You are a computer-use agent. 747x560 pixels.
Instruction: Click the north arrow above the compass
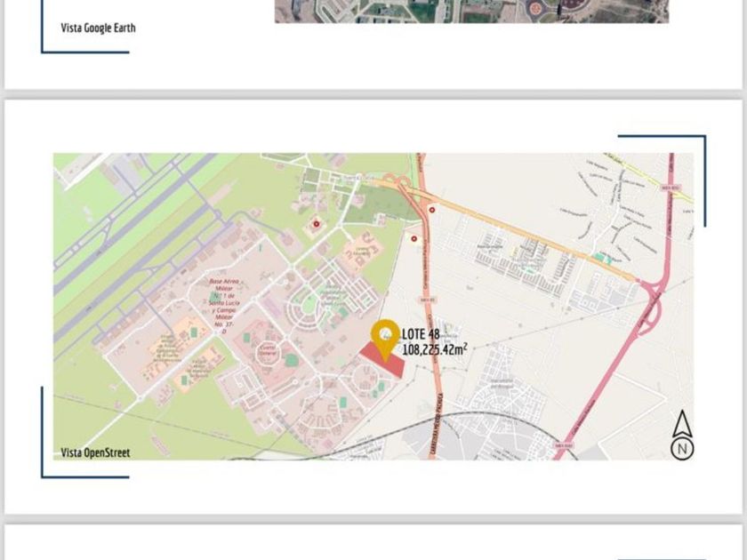pos(682,423)
